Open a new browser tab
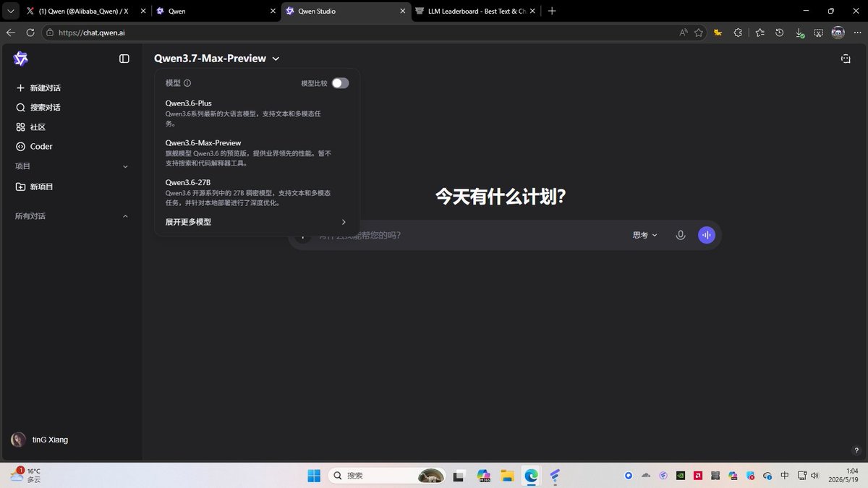This screenshot has width=868, height=488. (x=552, y=11)
